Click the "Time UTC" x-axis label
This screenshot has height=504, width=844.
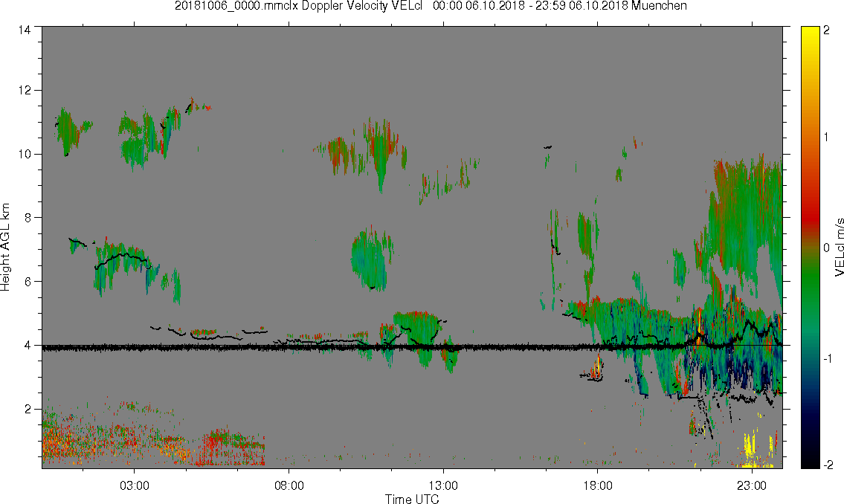point(412,499)
